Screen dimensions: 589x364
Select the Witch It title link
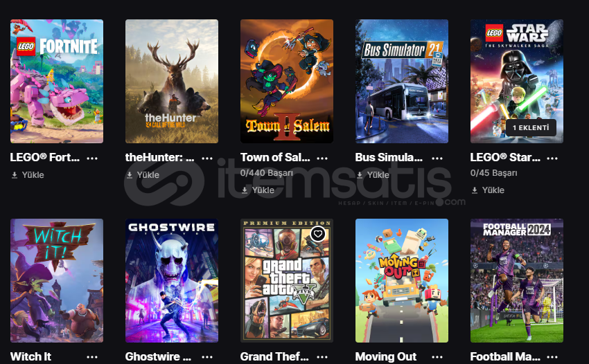30,356
